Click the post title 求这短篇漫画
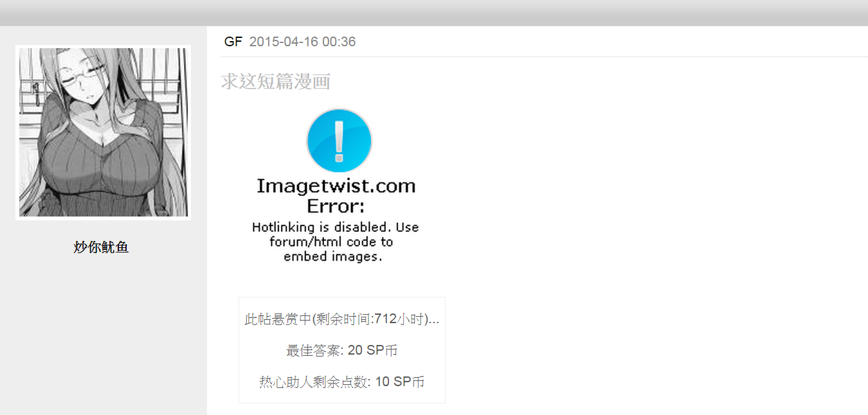 point(276,82)
